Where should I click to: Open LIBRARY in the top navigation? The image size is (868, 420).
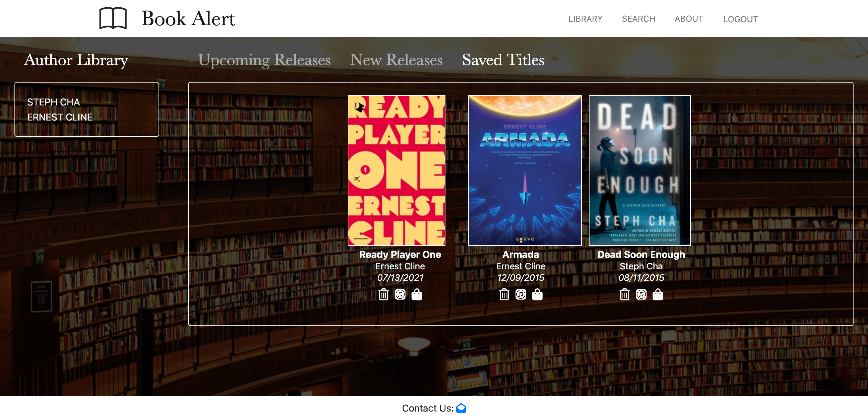[x=585, y=19]
